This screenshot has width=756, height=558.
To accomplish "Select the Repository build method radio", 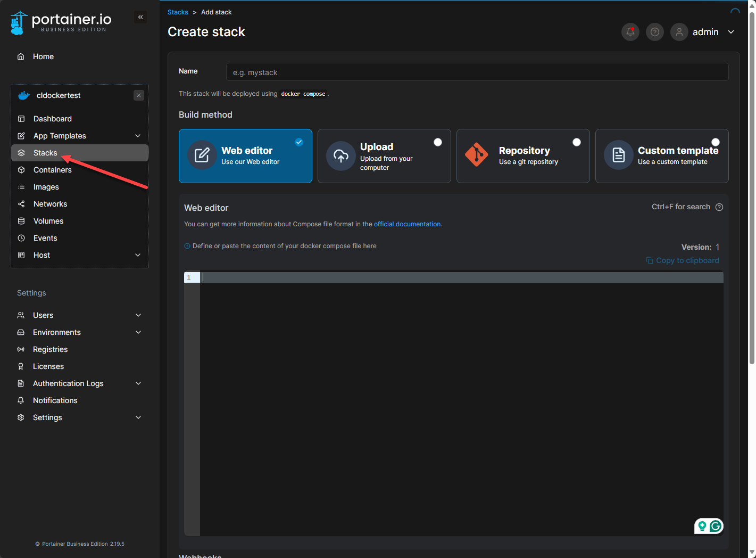I will 577,142.
